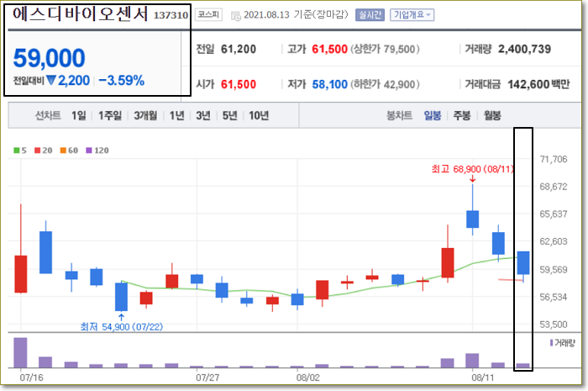Select the 10년 line chart period
Screen dimensions: 588x391
[259, 115]
